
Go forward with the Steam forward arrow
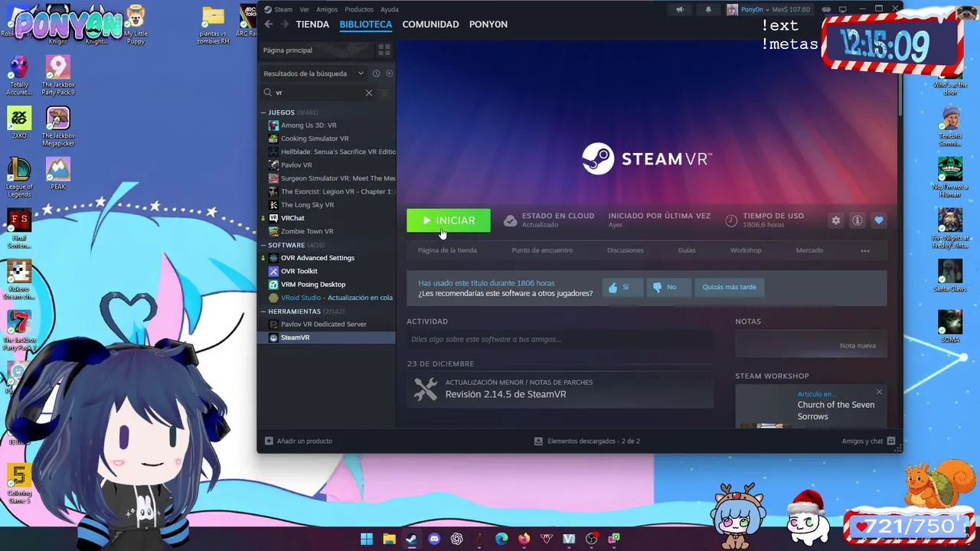[x=285, y=24]
